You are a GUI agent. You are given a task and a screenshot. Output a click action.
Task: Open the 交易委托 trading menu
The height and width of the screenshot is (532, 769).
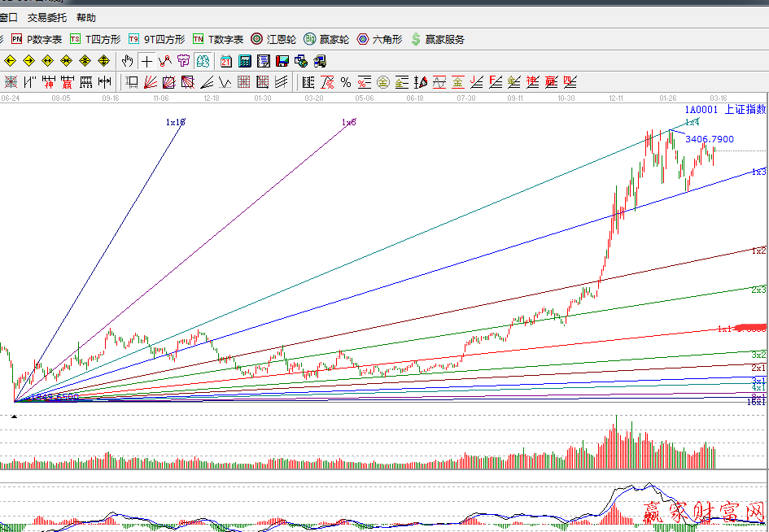click(47, 17)
